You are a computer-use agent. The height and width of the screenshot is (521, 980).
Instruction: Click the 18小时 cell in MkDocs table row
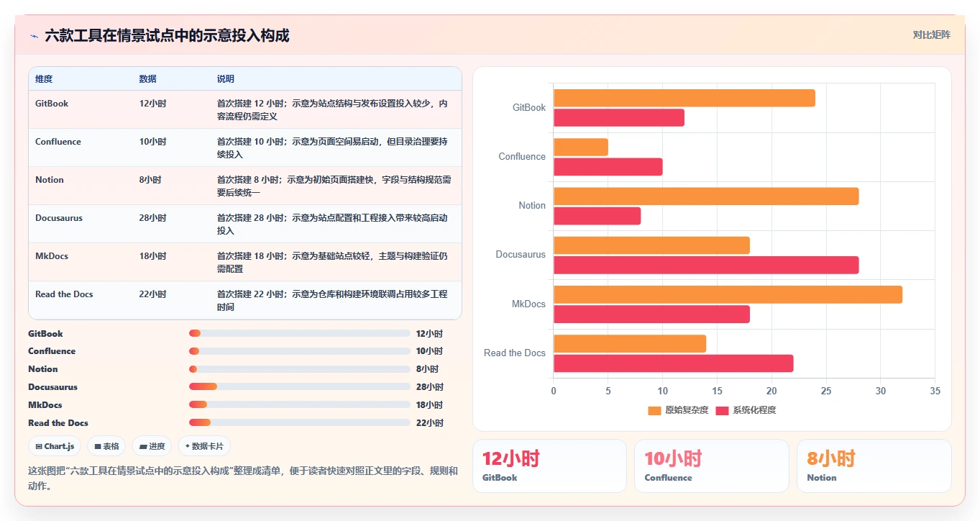point(153,256)
